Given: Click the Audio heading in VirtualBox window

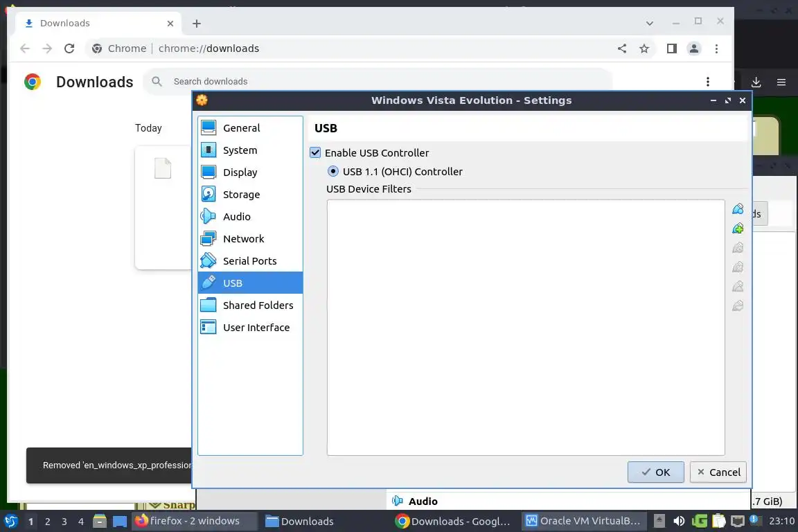Looking at the screenshot, I should pyautogui.click(x=423, y=501).
